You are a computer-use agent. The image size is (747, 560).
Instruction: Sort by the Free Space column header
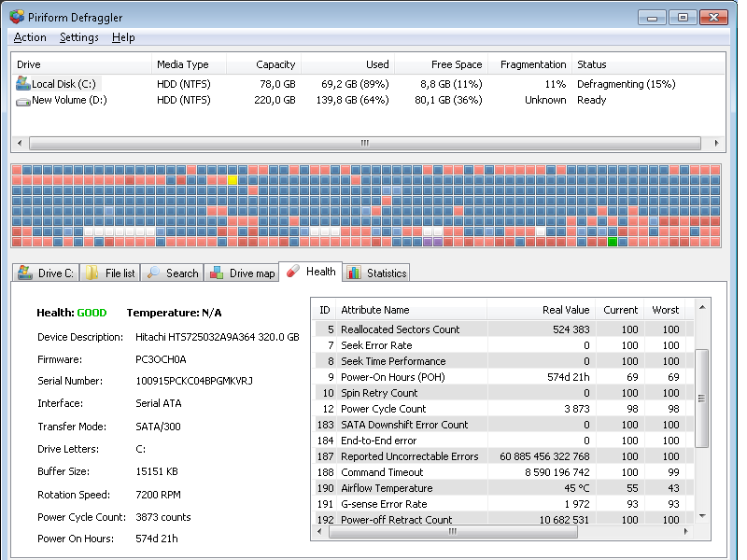tap(441, 64)
